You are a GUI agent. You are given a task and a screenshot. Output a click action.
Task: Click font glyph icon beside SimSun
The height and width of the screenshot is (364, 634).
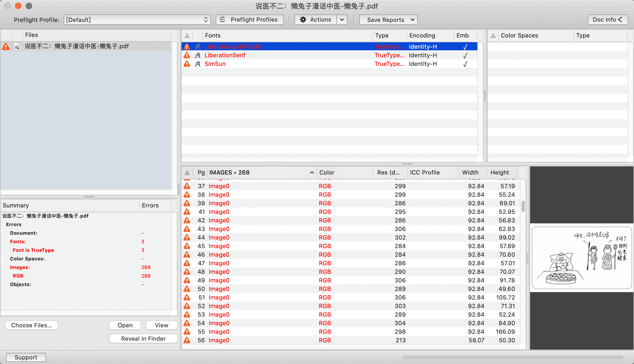click(198, 64)
